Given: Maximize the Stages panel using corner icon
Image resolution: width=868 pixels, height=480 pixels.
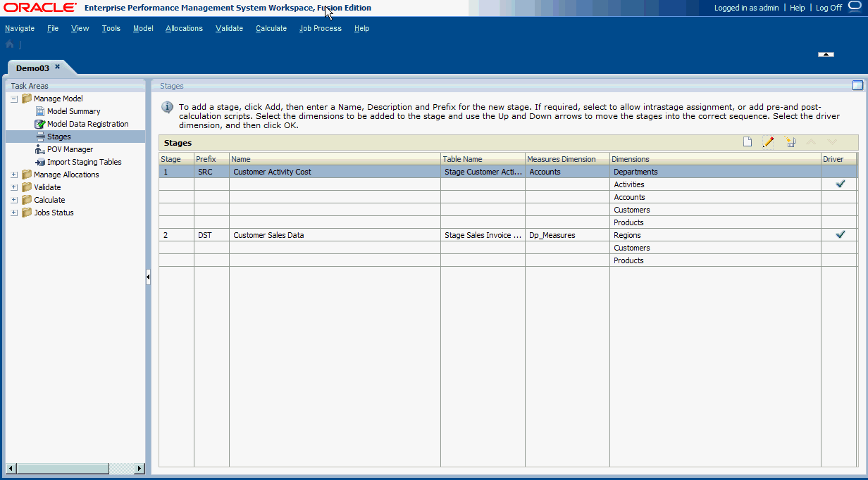Looking at the screenshot, I should click(857, 86).
